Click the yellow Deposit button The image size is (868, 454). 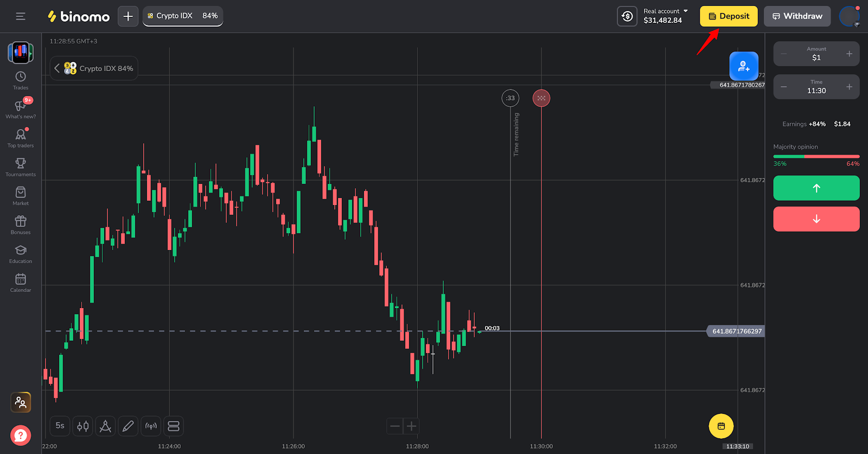point(729,16)
